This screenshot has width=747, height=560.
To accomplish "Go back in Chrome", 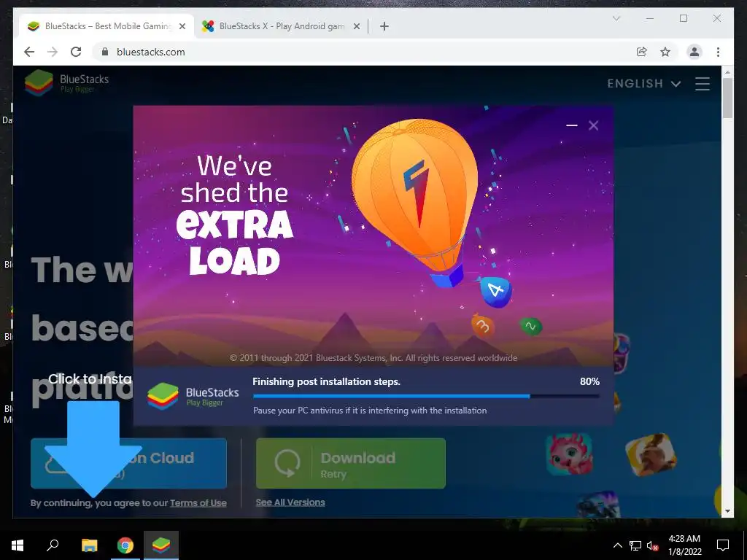I will point(29,52).
